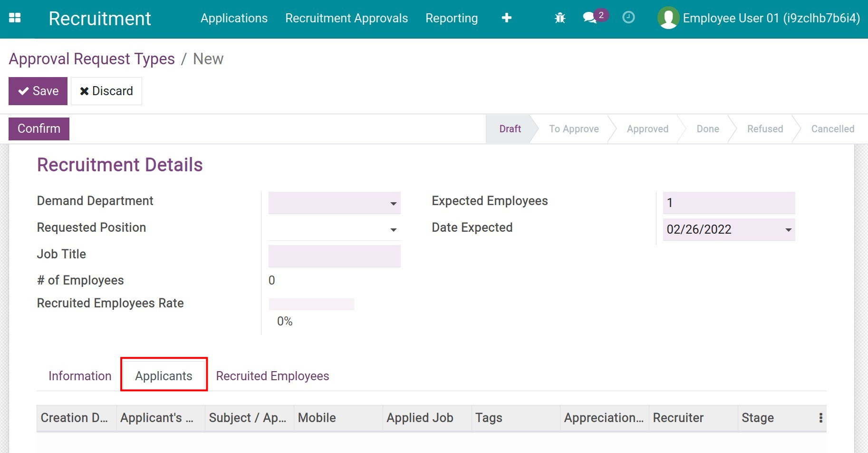Click the Recruited Employees Rate progress bar
The width and height of the screenshot is (868, 453).
311,303
